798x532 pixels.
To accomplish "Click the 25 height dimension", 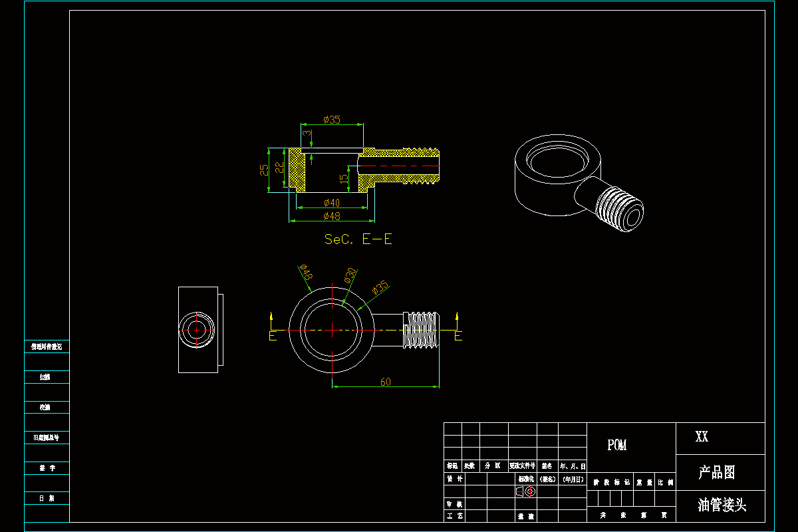I will pos(265,170).
